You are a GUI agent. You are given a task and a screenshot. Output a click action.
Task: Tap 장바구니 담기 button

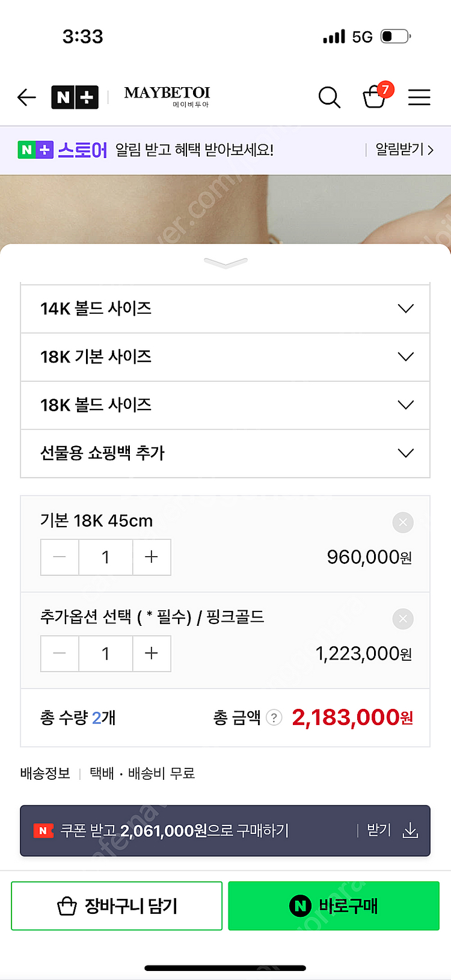(x=117, y=906)
